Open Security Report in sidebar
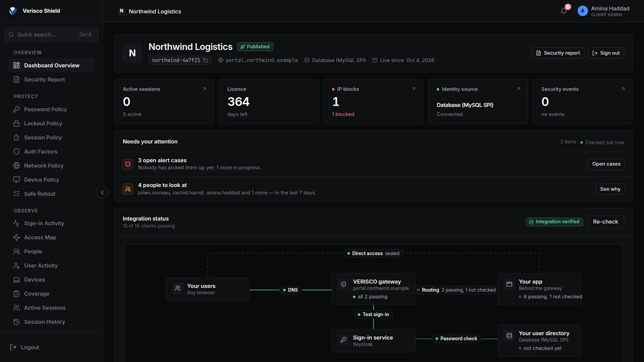This screenshot has width=644, height=362. (x=51, y=79)
